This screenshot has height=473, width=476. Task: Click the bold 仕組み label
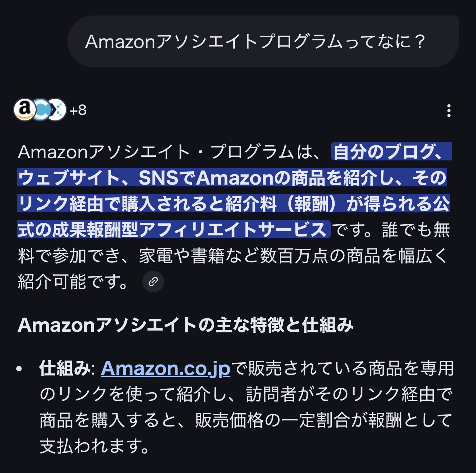(x=65, y=368)
